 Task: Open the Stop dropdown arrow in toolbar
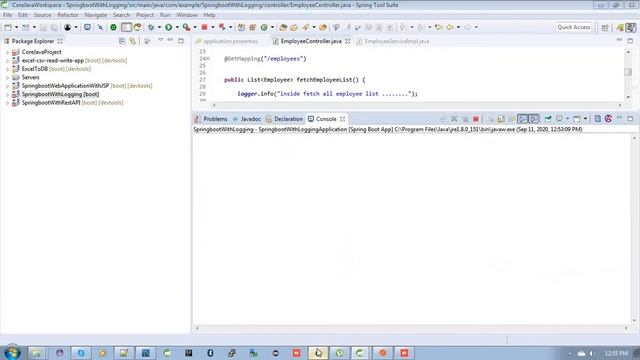(x=212, y=27)
